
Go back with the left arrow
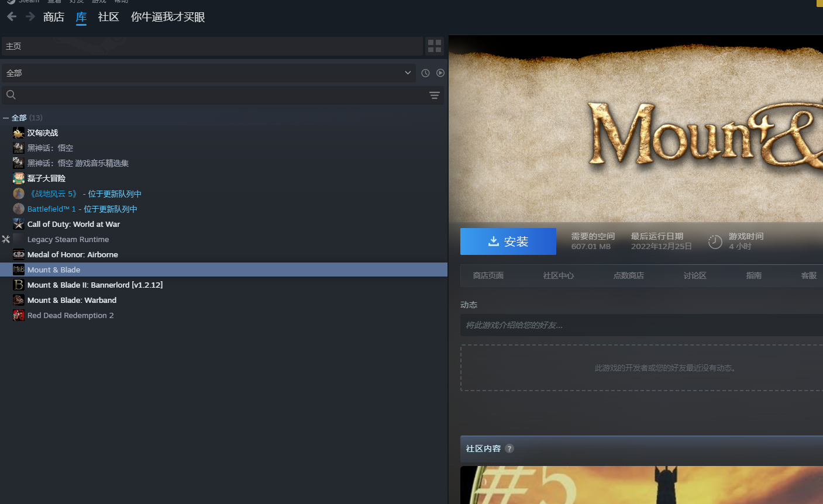tap(12, 16)
